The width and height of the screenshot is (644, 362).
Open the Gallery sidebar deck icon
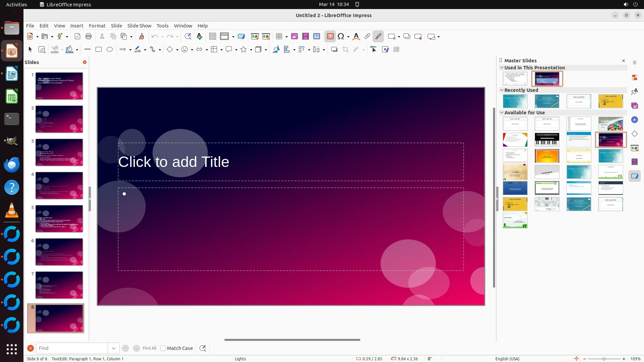634,106
